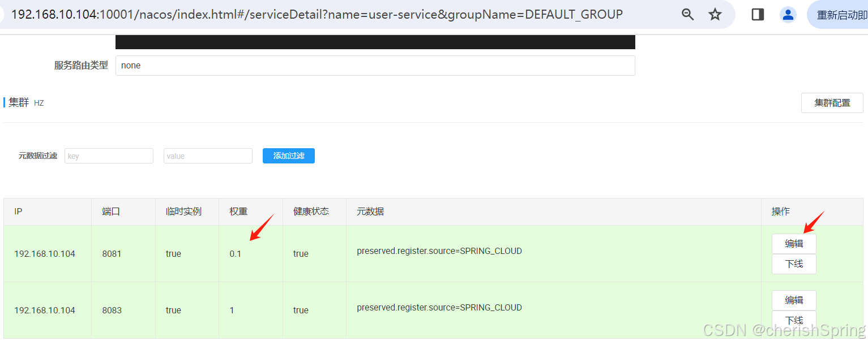Image resolution: width=868 pixels, height=345 pixels.
Task: Click the 元数据过滤 label
Action: click(38, 156)
